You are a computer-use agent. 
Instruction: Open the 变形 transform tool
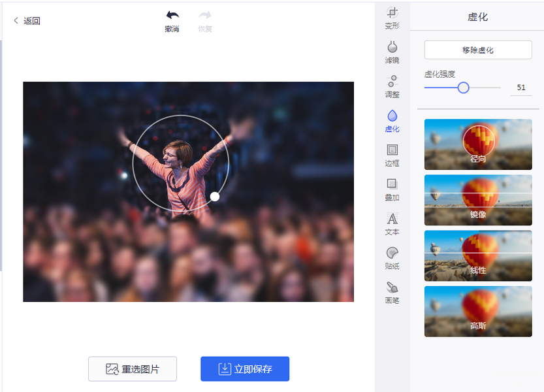point(392,16)
